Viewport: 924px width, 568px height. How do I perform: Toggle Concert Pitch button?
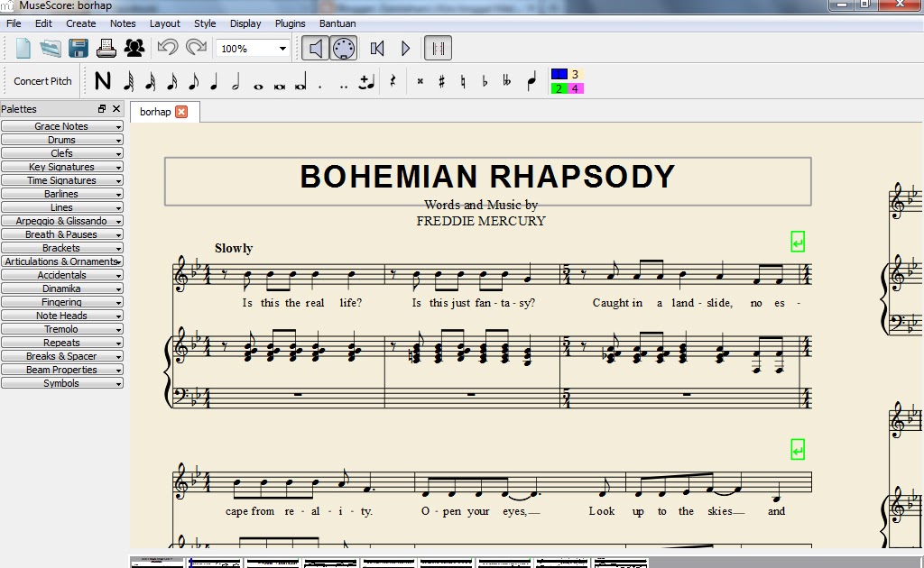tap(43, 81)
